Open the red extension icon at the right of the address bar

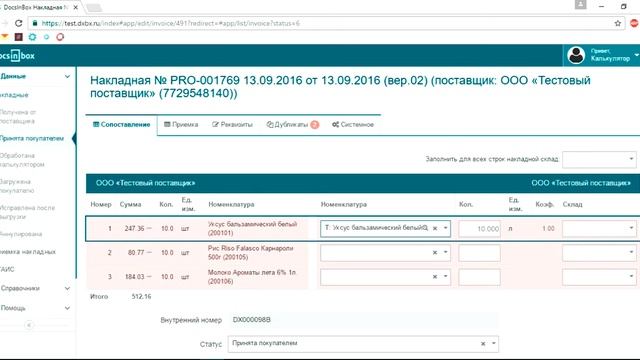click(635, 23)
